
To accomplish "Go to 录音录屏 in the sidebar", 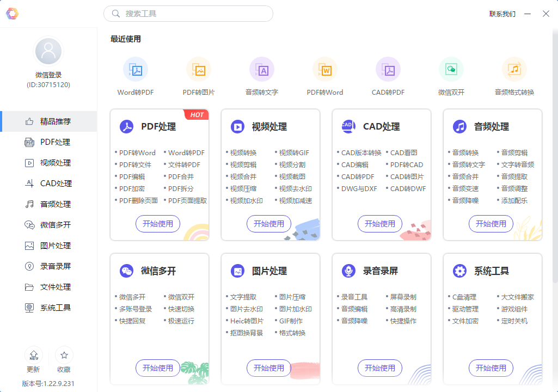I will click(48, 266).
